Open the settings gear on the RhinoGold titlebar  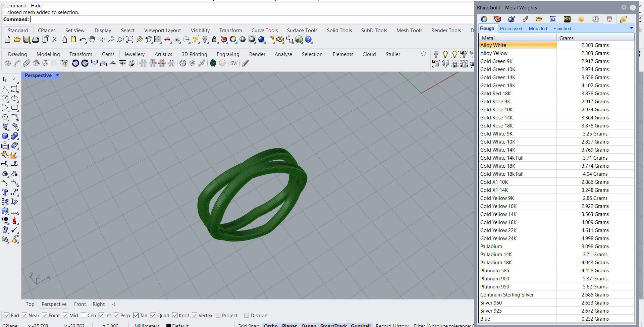click(x=624, y=7)
